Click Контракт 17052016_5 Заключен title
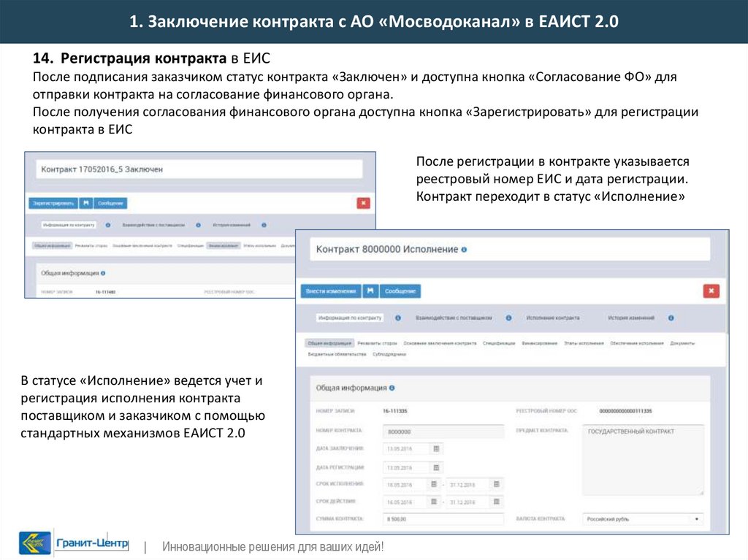Screen dimensions: 748x560 click(x=102, y=169)
